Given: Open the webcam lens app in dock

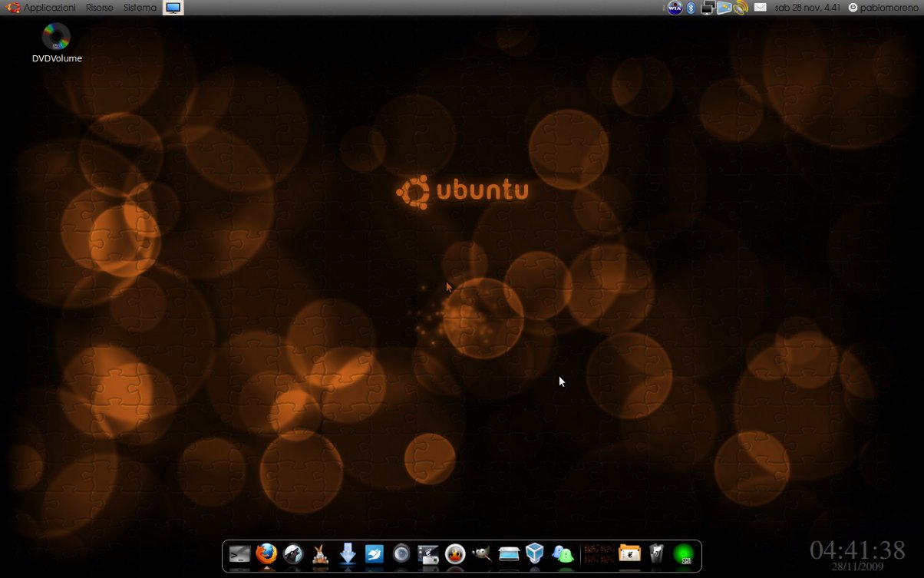Looking at the screenshot, I should 401,554.
